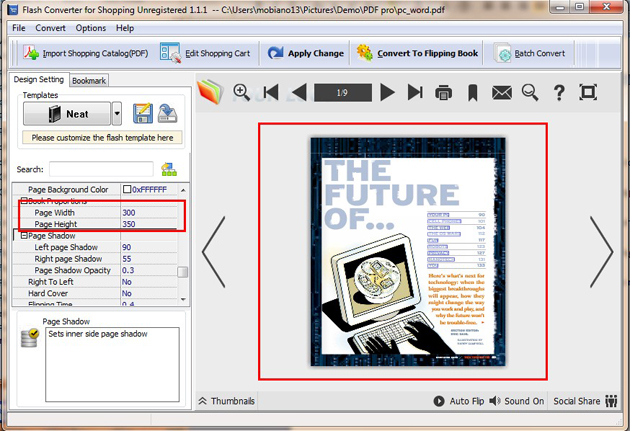Click the help question mark icon

click(x=559, y=92)
